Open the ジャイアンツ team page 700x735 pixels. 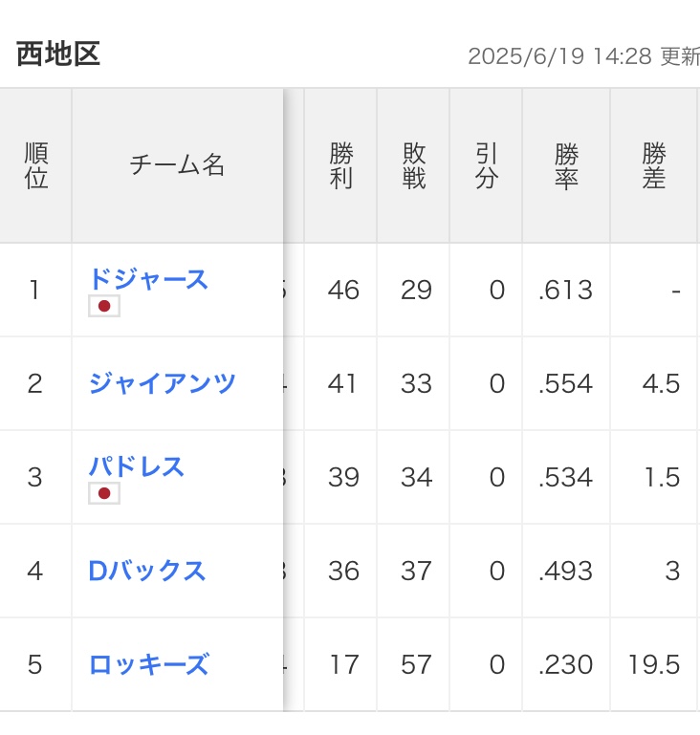point(163,383)
